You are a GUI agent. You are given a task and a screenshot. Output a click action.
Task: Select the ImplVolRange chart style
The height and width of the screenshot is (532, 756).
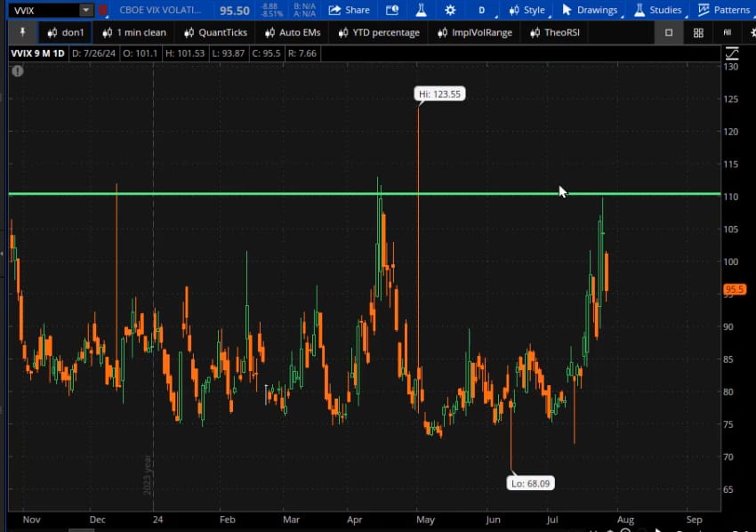click(x=475, y=32)
